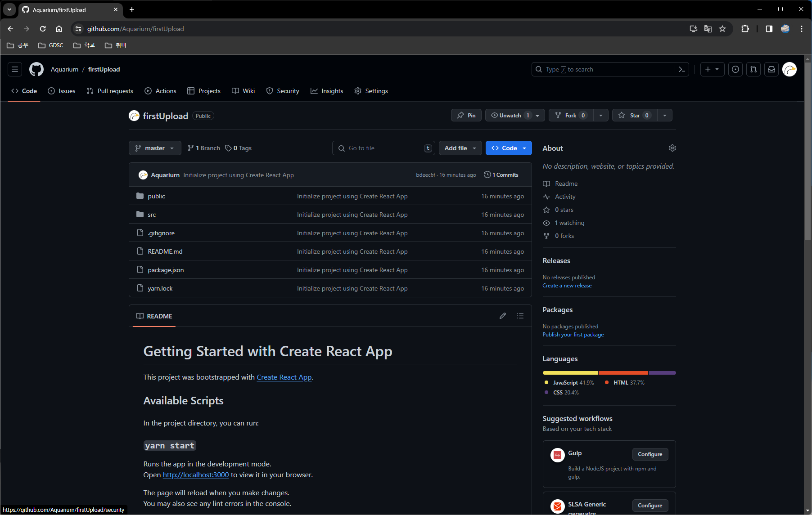Star the firstUpload repository
The height and width of the screenshot is (515, 812).
(635, 115)
